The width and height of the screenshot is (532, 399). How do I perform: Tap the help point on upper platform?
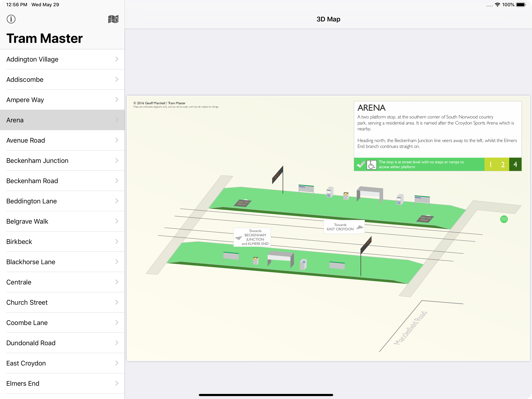click(x=346, y=196)
